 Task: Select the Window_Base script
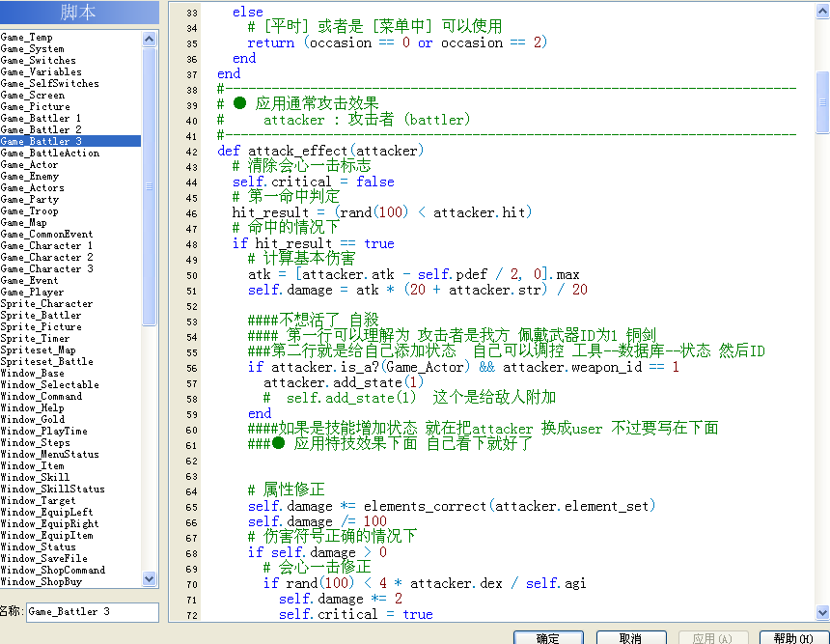pyautogui.click(x=32, y=374)
